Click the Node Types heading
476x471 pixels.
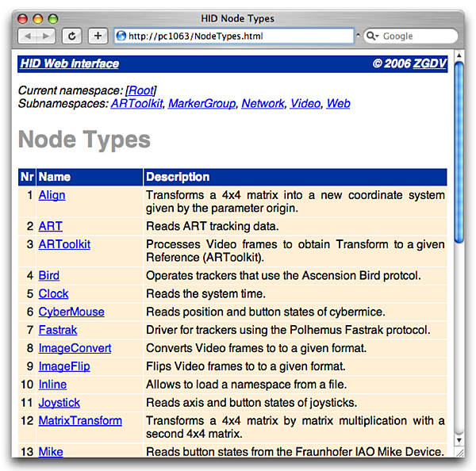(x=84, y=140)
